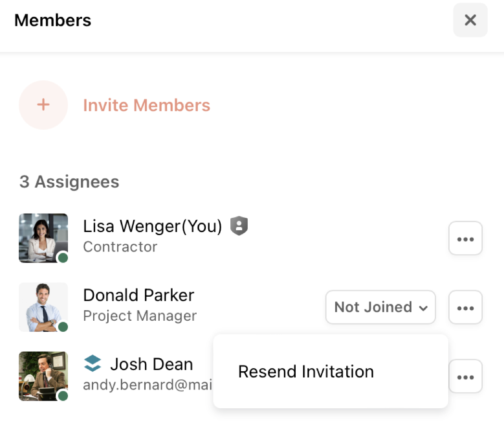Click the plus icon to invite members
The width and height of the screenshot is (504, 427).
43,105
